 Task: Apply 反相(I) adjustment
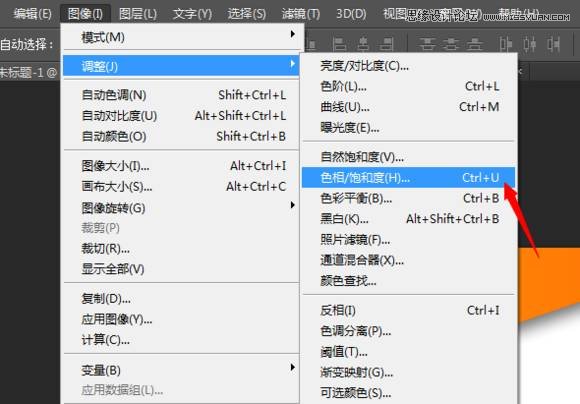click(408, 310)
